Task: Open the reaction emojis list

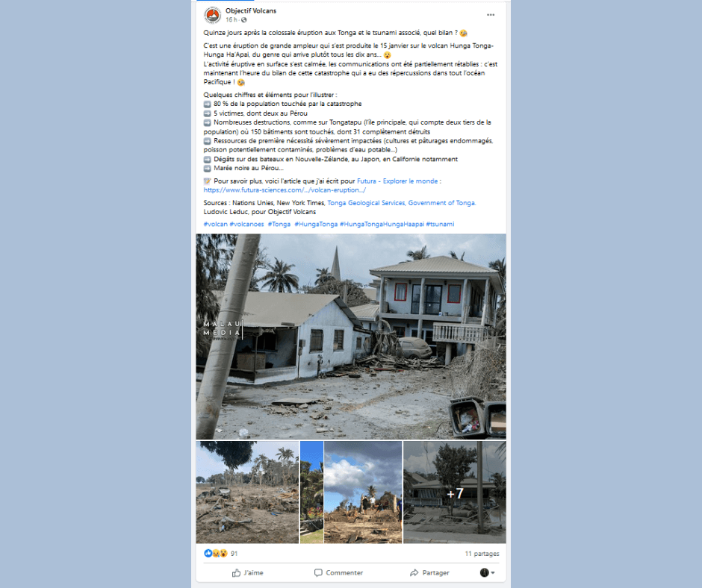Action: tap(216, 554)
